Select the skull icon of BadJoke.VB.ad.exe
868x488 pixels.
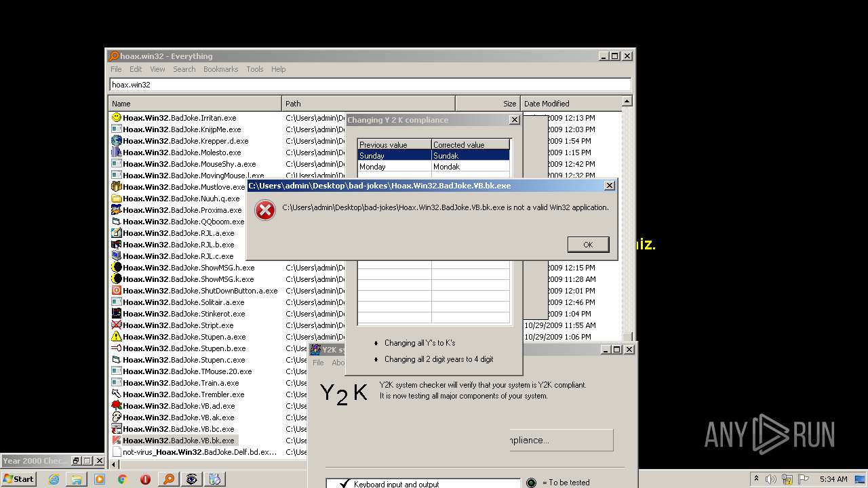117,405
